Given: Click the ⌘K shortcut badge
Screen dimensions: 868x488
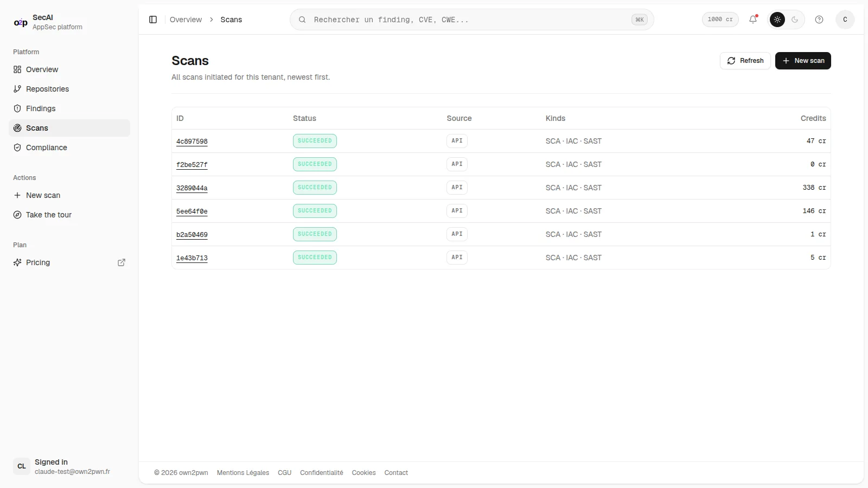Looking at the screenshot, I should pos(640,20).
